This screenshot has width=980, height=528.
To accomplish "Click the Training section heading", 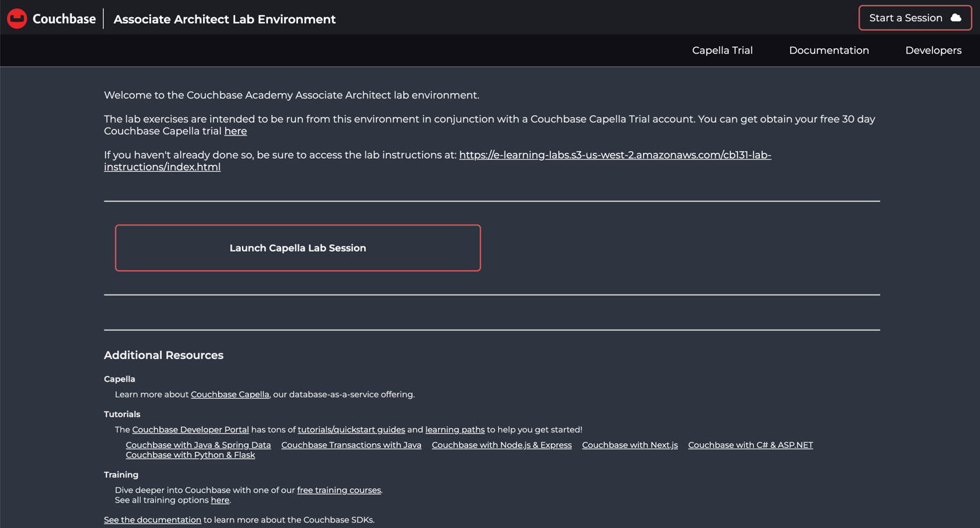I will [x=121, y=475].
